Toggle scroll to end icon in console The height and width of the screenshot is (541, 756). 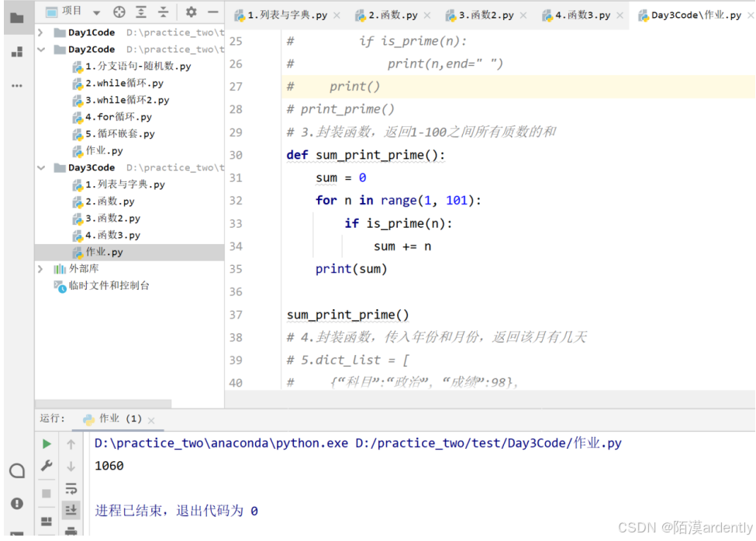[x=71, y=510]
